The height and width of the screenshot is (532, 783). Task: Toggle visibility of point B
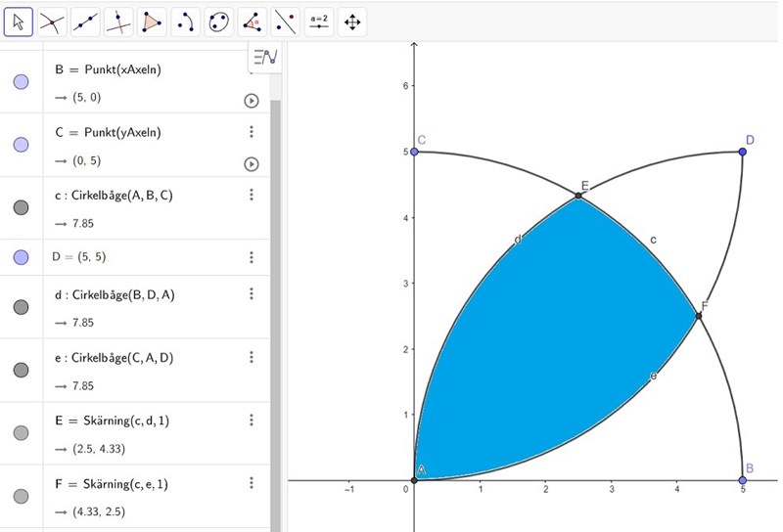[x=21, y=82]
